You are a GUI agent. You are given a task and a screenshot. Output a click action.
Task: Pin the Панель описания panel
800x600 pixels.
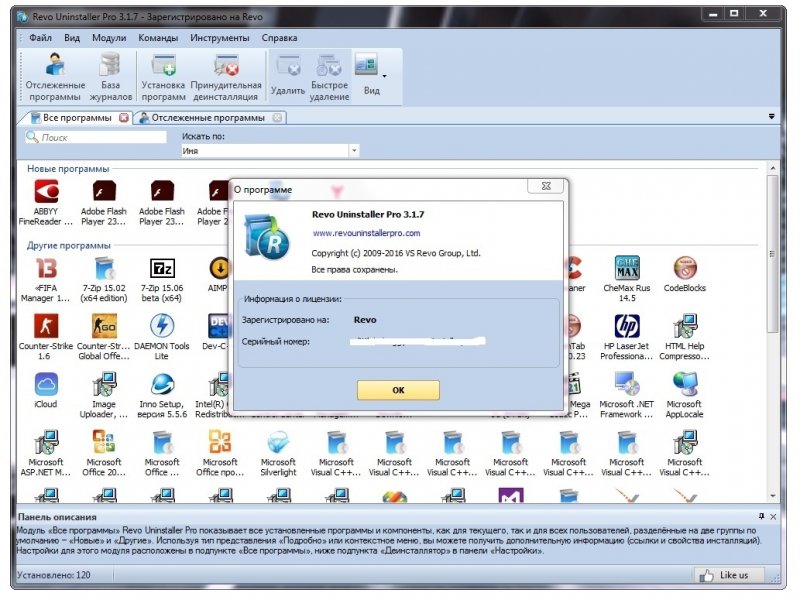click(x=761, y=516)
